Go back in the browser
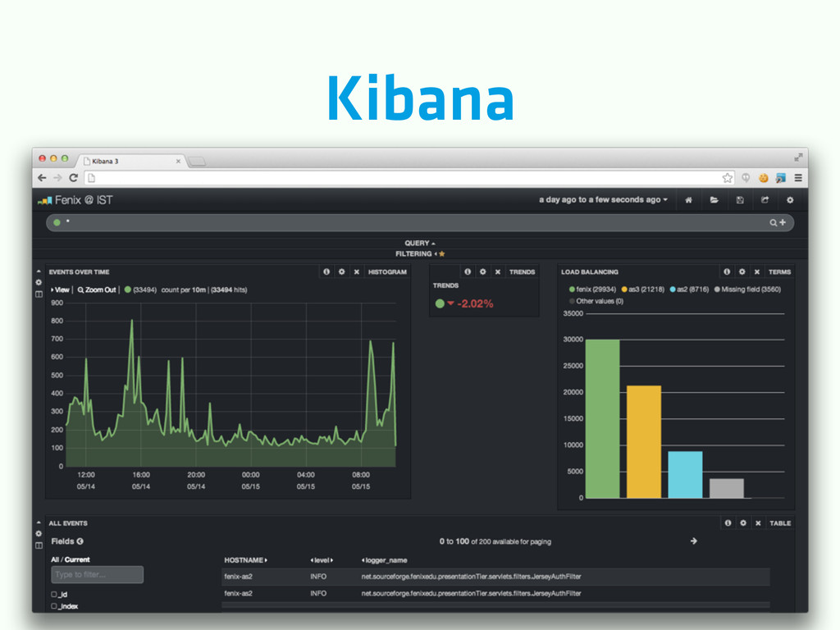The height and width of the screenshot is (630, 840). pos(43,178)
